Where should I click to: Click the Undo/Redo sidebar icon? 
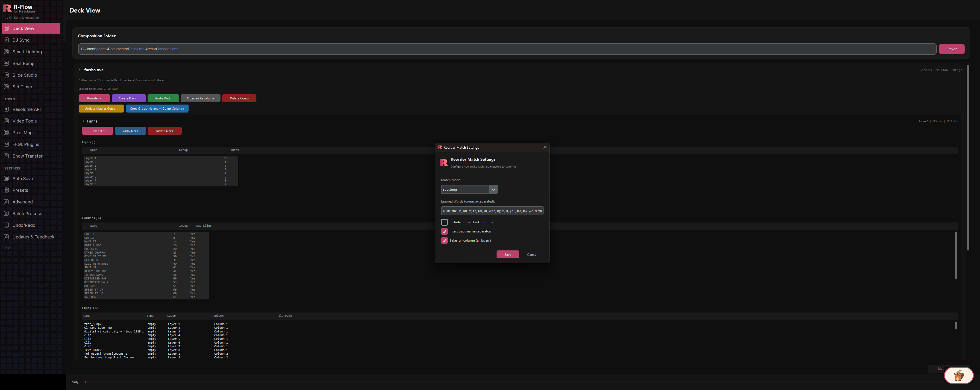tap(6, 225)
